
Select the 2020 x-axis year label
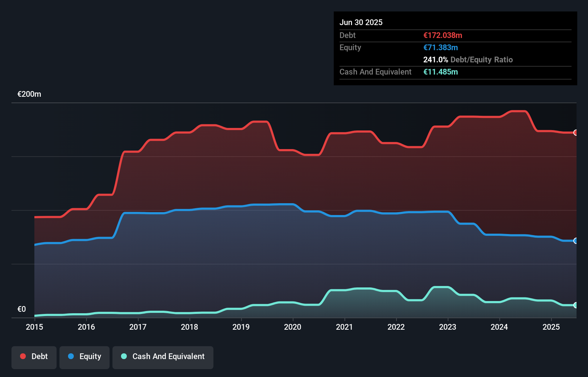click(x=293, y=327)
